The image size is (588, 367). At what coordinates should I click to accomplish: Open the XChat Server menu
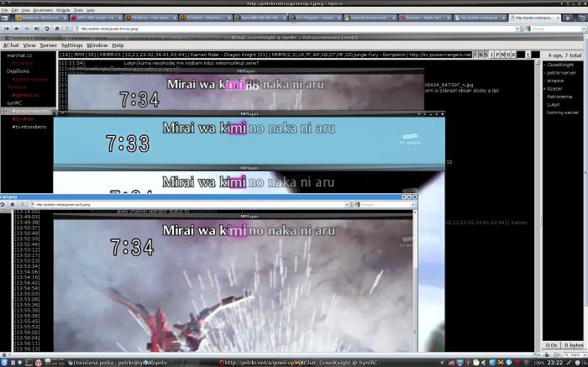[49, 45]
